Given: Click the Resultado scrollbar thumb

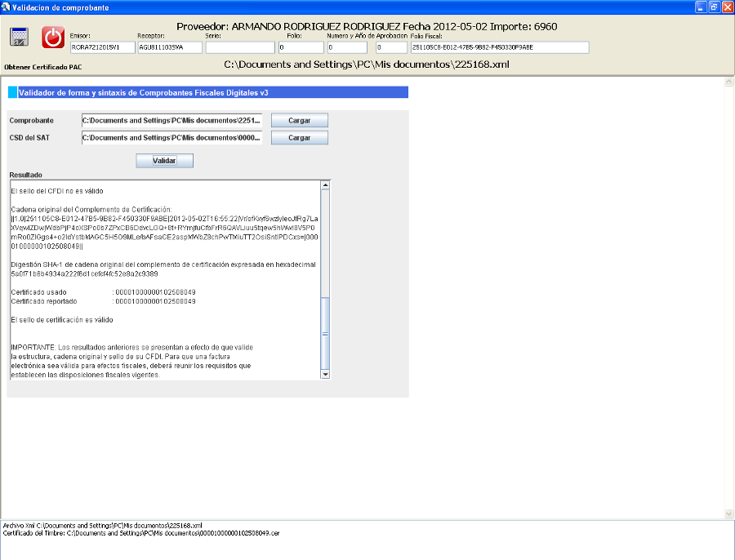Looking at the screenshot, I should pyautogui.click(x=325, y=333).
